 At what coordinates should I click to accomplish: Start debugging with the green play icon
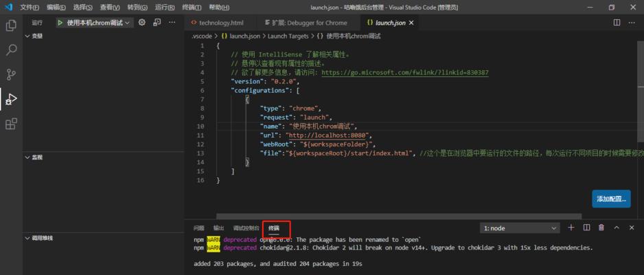click(x=60, y=23)
